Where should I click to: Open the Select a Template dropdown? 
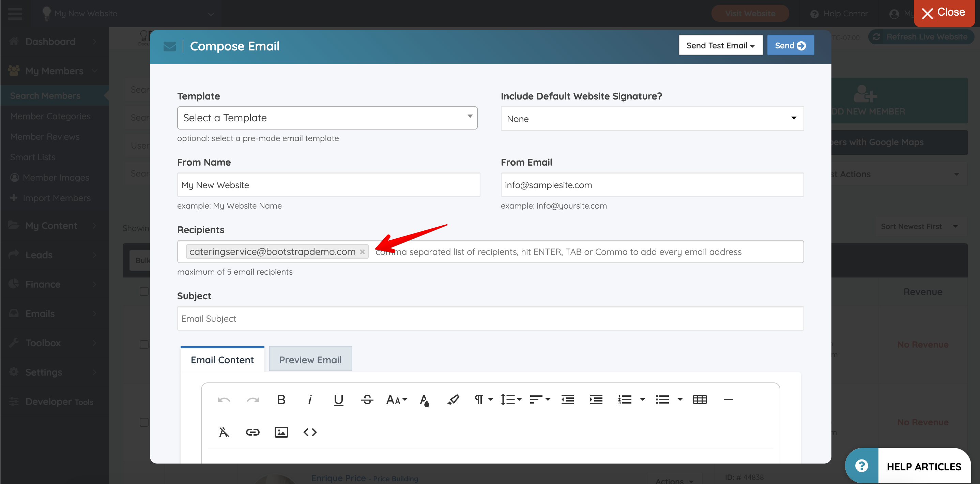[x=327, y=118]
